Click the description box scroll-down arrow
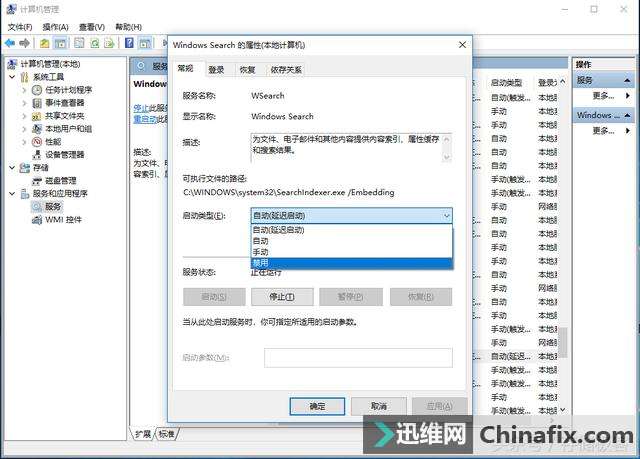Viewport: 640px width, 459px height. 447,157
